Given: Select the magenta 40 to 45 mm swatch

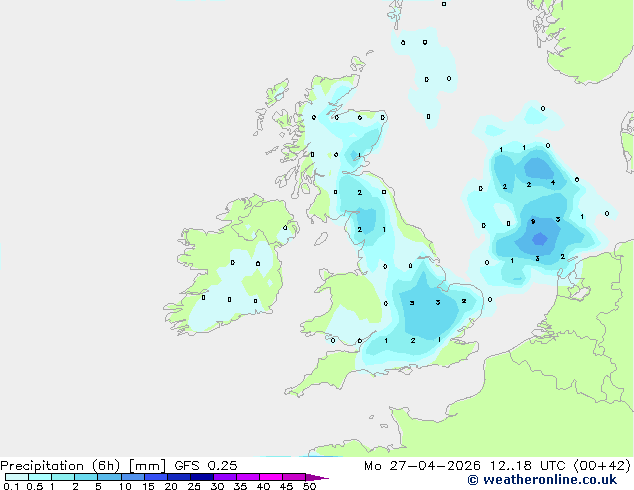Looking at the screenshot, I should pyautogui.click(x=271, y=477).
